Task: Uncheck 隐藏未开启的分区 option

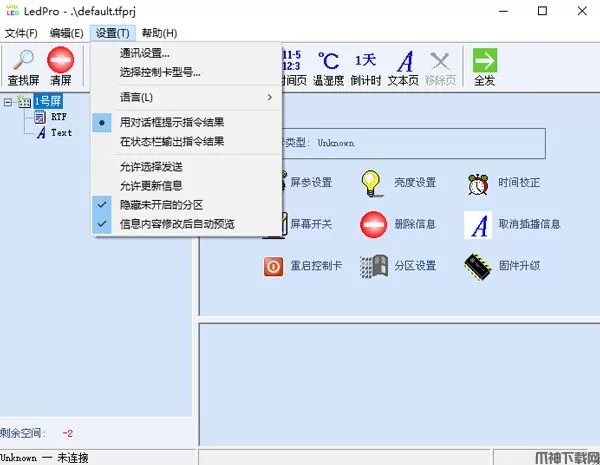Action: tap(187, 205)
